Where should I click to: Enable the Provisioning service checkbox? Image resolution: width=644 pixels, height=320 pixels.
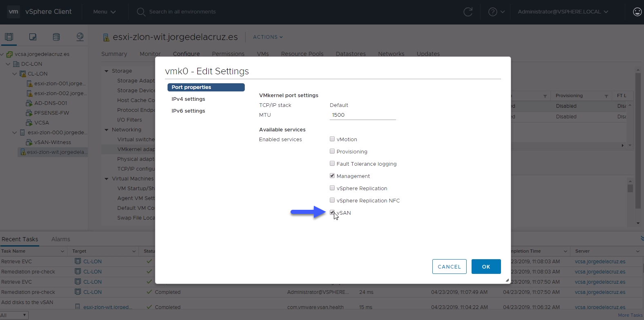pyautogui.click(x=332, y=151)
